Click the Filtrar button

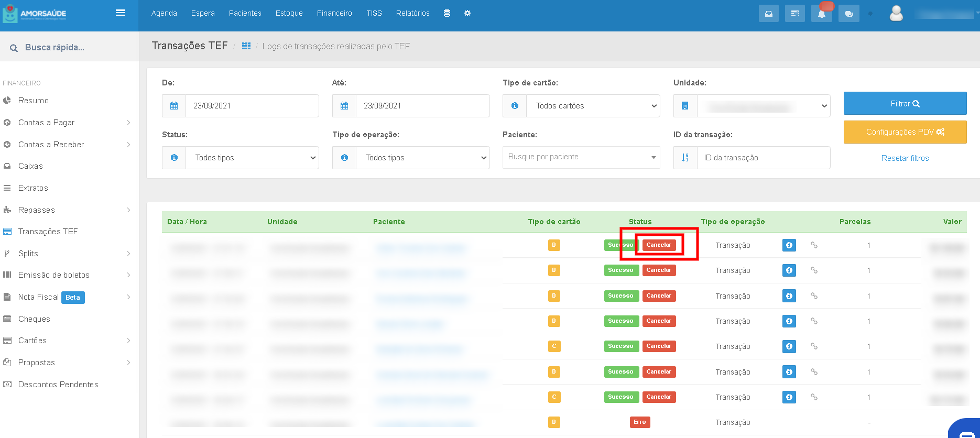[905, 103]
